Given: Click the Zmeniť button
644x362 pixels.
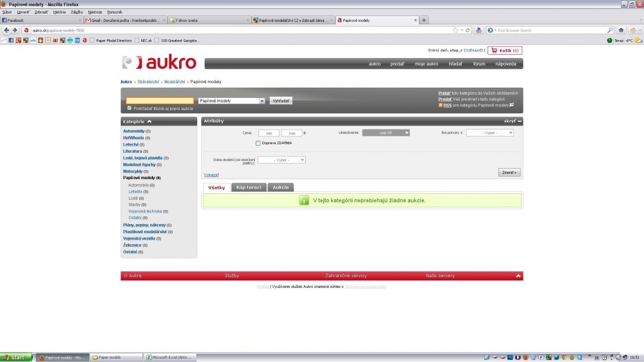Looking at the screenshot, I should coord(509,172).
